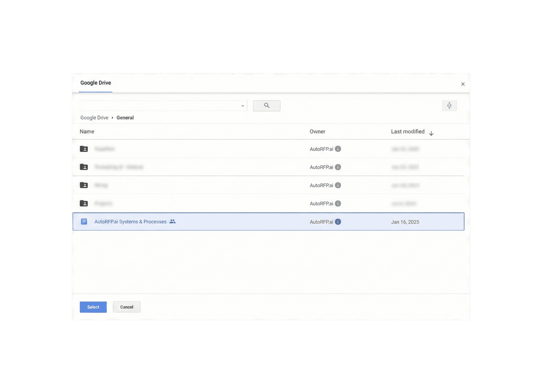
Task: Click the shared people icon beside Systems & Processes
Action: pos(172,221)
